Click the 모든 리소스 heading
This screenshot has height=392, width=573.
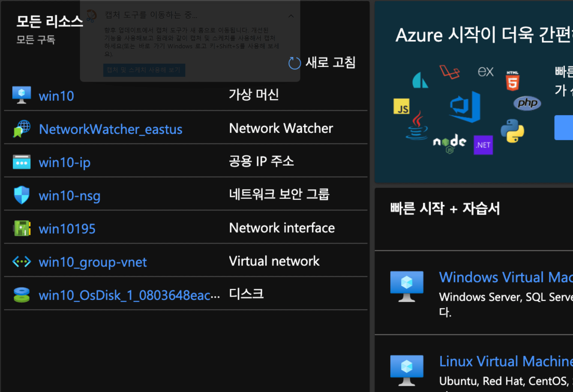(50, 21)
